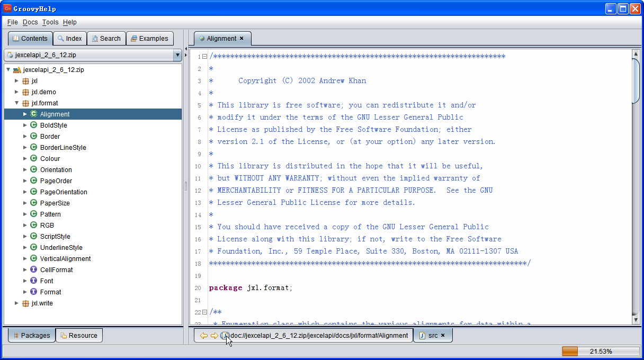Click the PageOrder class icon
The width and height of the screenshot is (644, 360).
pos(33,181)
